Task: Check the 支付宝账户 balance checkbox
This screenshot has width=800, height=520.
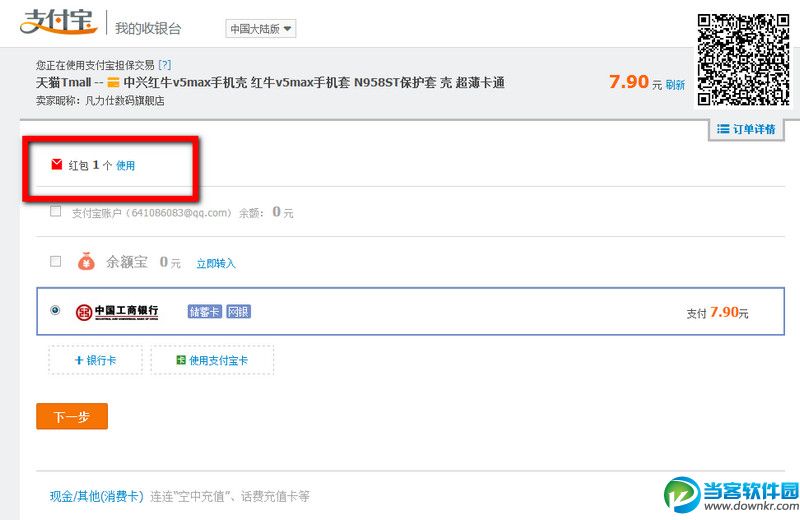Action: 56,211
